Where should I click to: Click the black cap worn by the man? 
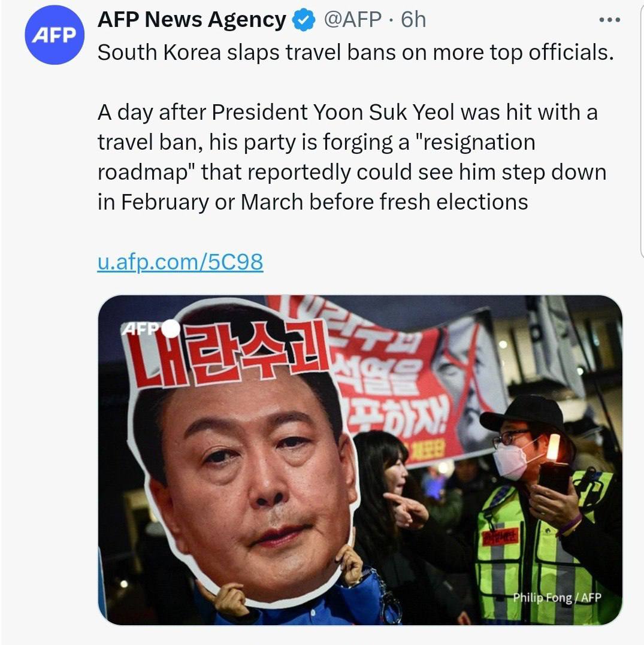coord(521,413)
